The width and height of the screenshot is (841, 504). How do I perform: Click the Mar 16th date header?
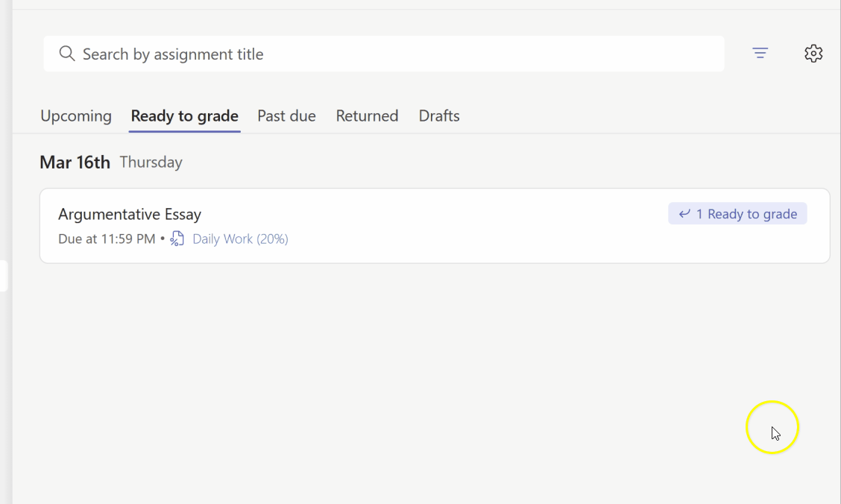tap(75, 162)
